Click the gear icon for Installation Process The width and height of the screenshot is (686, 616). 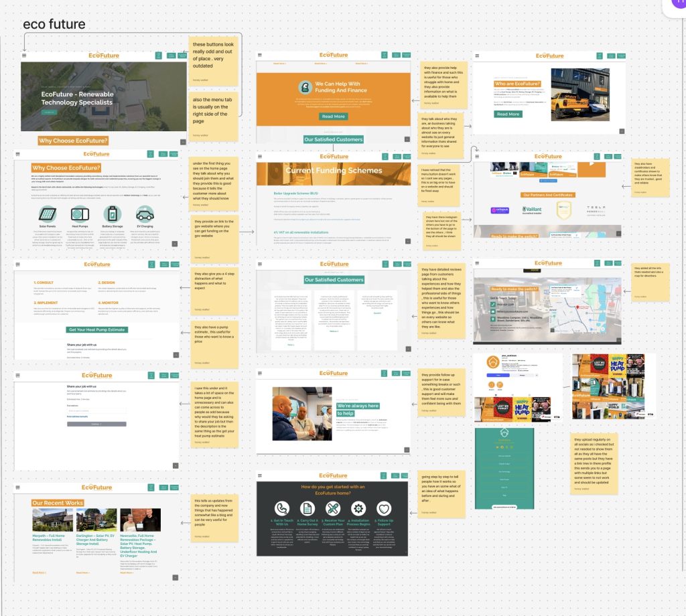[358, 508]
